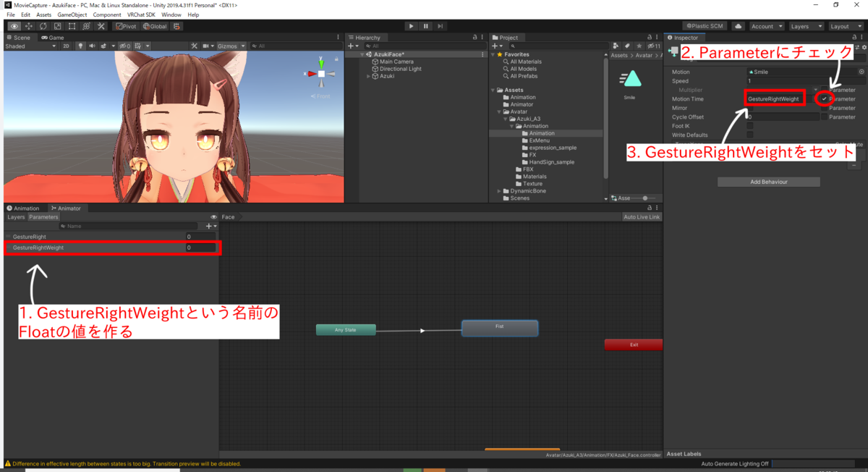
Task: Open the Account dropdown
Action: tap(766, 26)
